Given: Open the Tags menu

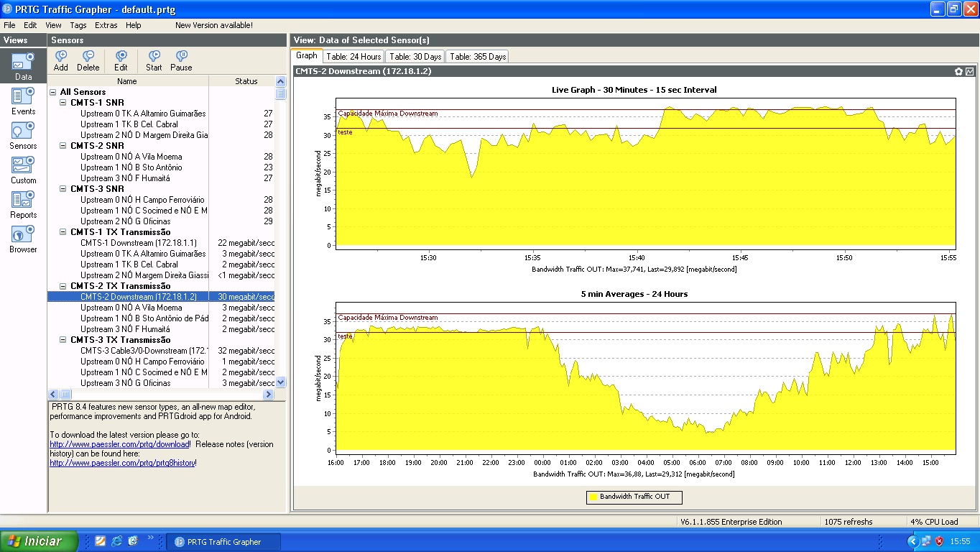Looking at the screenshot, I should [x=78, y=25].
